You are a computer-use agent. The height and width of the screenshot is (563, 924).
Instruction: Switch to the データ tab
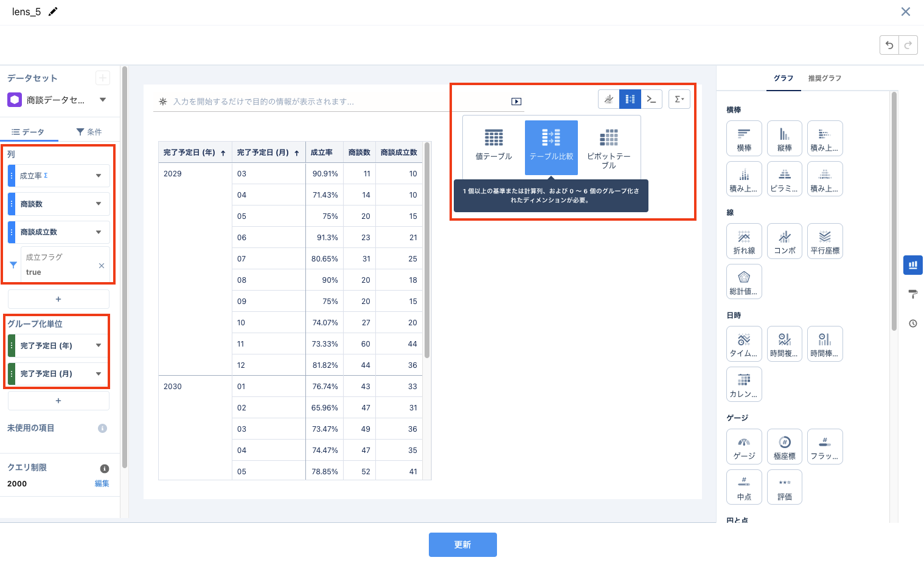29,132
